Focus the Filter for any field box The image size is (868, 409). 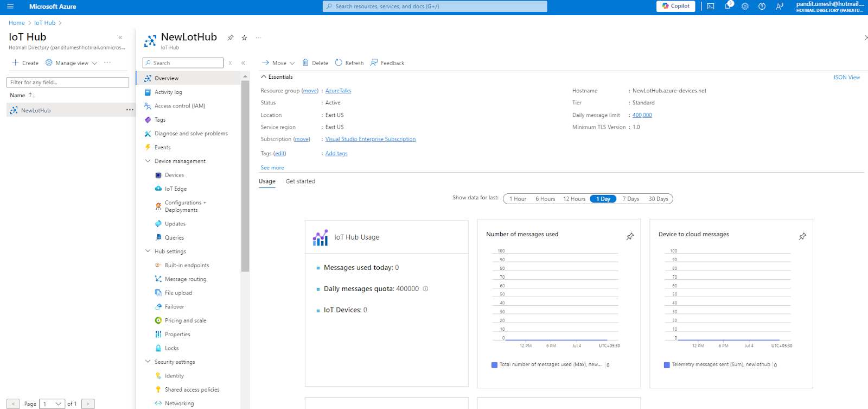tap(68, 83)
